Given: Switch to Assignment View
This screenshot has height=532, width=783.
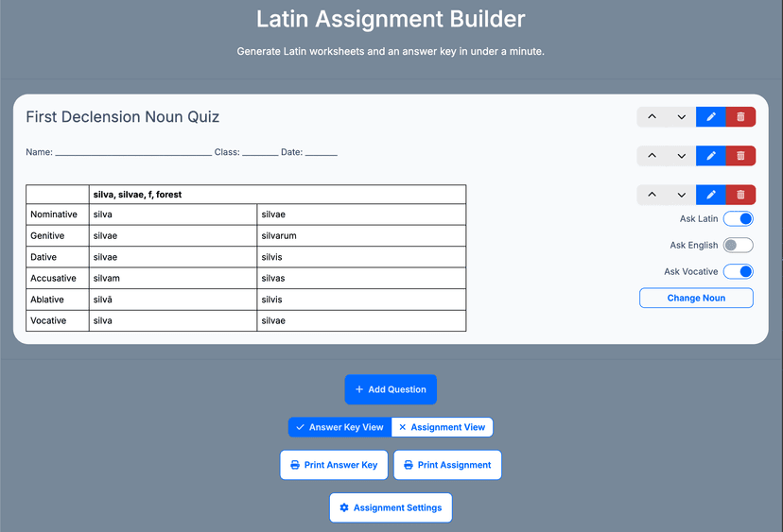Looking at the screenshot, I should 443,427.
